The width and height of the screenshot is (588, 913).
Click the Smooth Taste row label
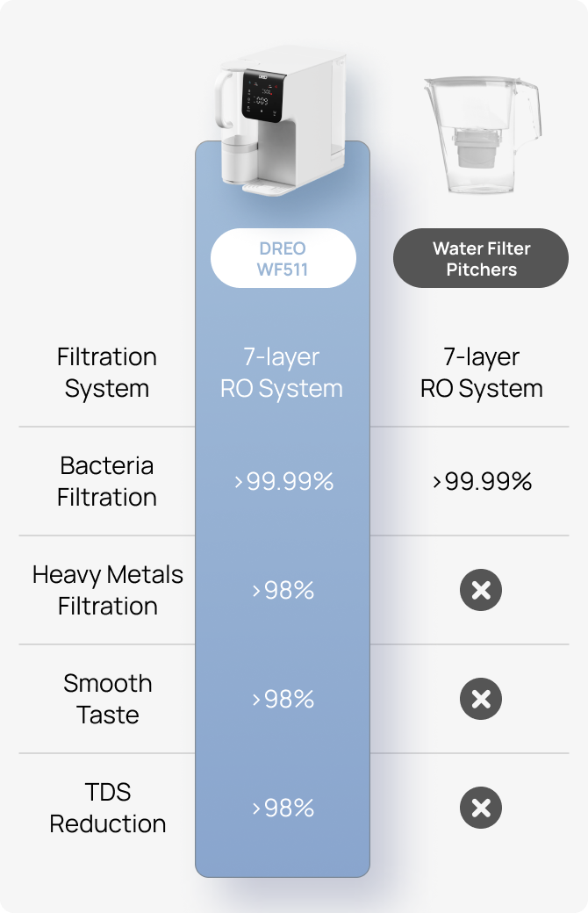(x=108, y=699)
